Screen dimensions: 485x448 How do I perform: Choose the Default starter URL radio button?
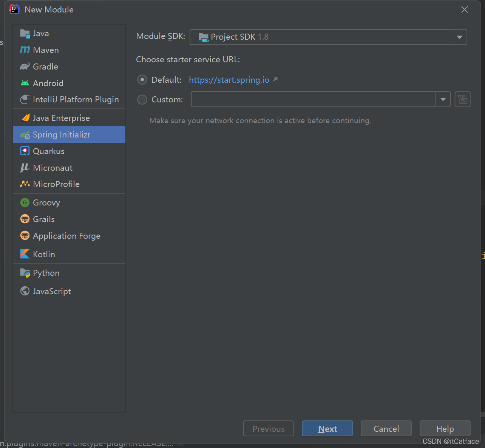(142, 80)
